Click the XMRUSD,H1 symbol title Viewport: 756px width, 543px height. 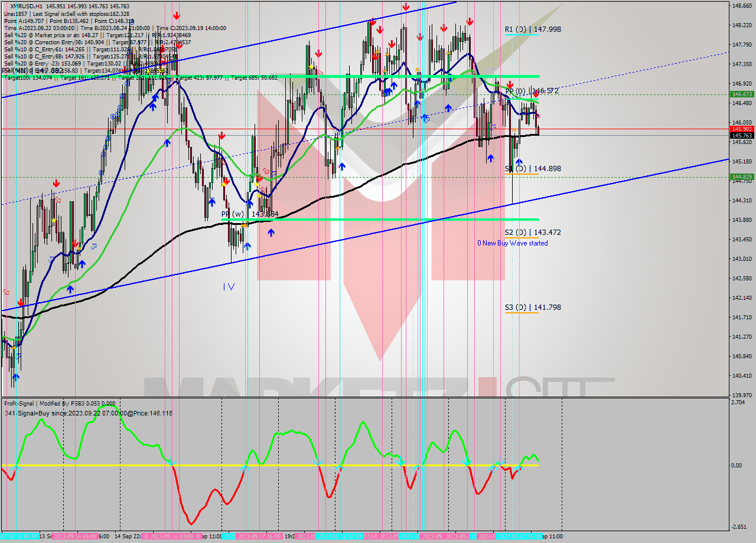point(25,6)
